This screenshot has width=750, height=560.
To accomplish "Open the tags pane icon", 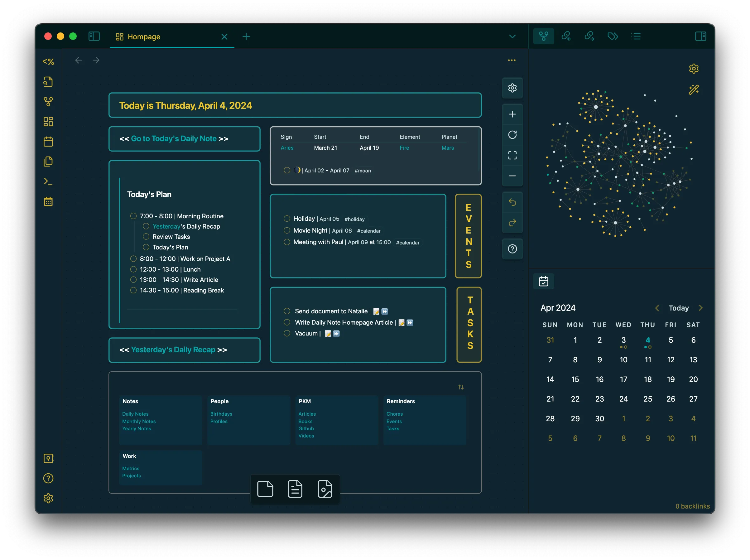I will tap(613, 36).
